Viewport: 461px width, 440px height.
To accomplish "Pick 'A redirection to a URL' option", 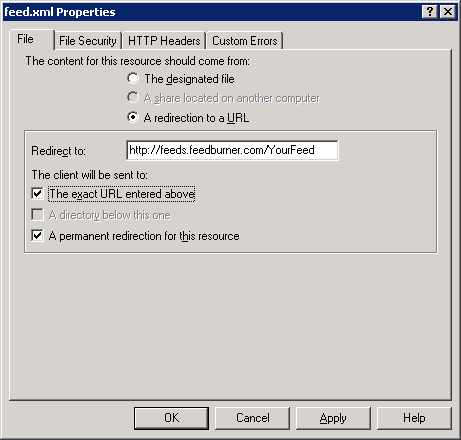I will click(x=133, y=117).
